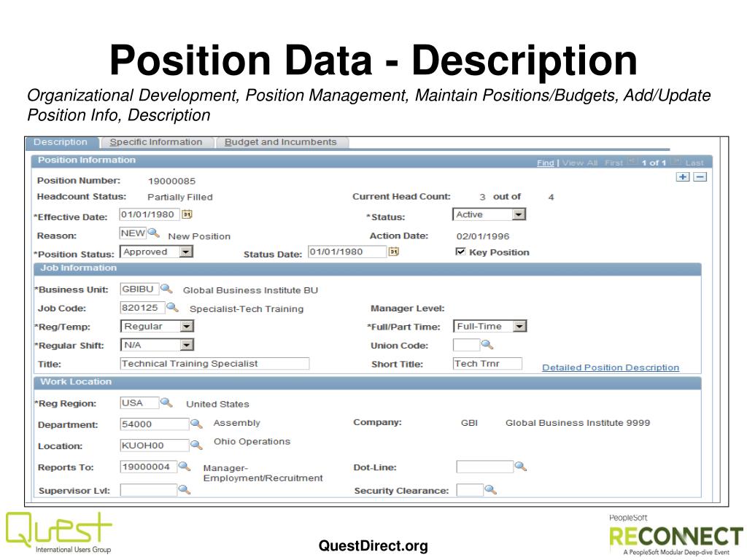Click the Short Title field Tech Trnr
The width and height of the screenshot is (747, 560).
487,363
